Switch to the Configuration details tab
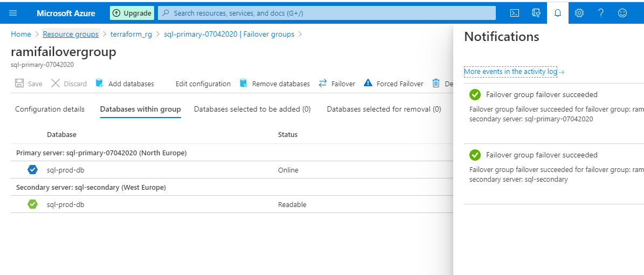 coord(50,109)
